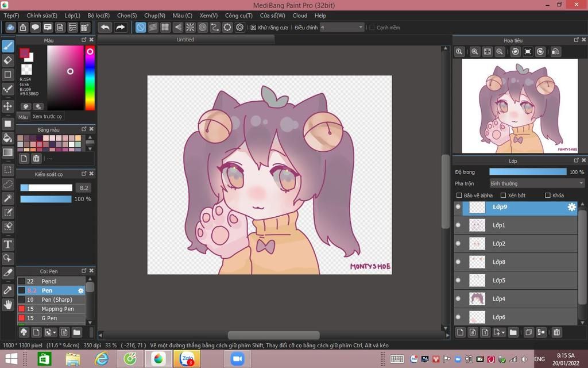
Task: Select the Eraser tool
Action: (x=8, y=60)
